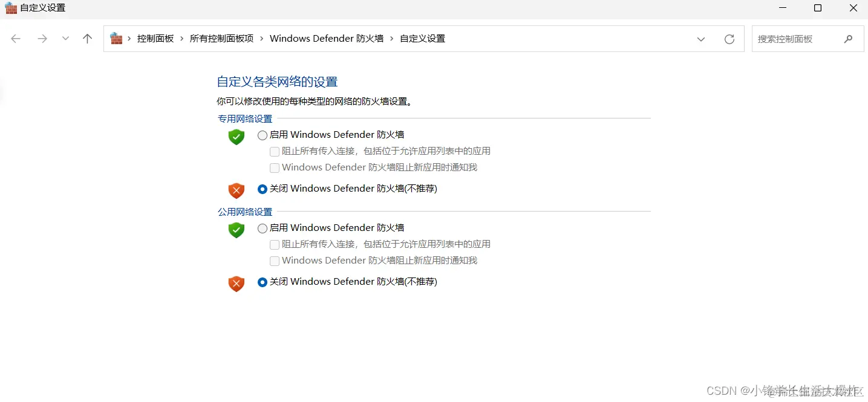Expand chevron after 控制面板 breadcrumb

182,39
